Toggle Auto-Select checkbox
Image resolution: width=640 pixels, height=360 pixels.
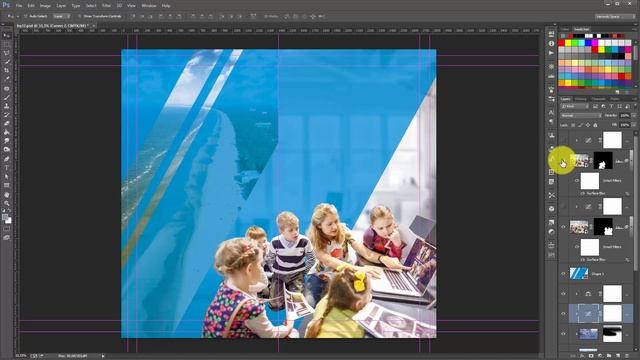(25, 16)
